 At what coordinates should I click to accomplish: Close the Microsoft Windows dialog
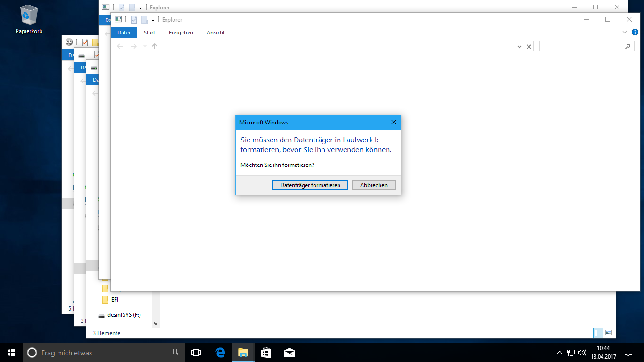394,123
